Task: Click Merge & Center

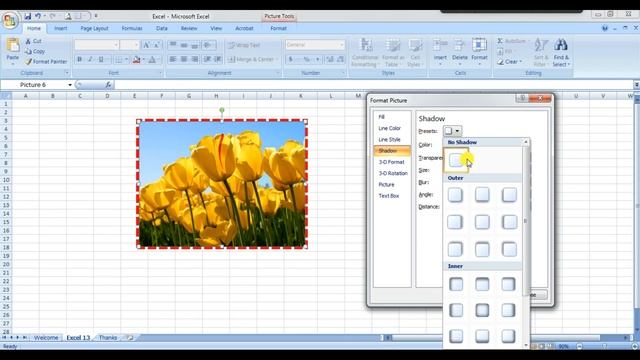Action: click(252, 60)
